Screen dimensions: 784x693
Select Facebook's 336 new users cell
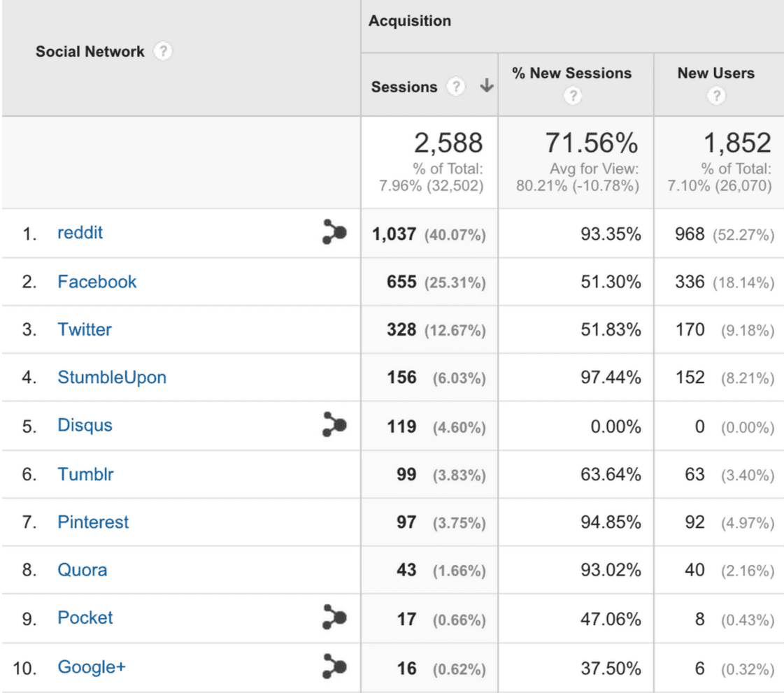pyautogui.click(x=719, y=282)
